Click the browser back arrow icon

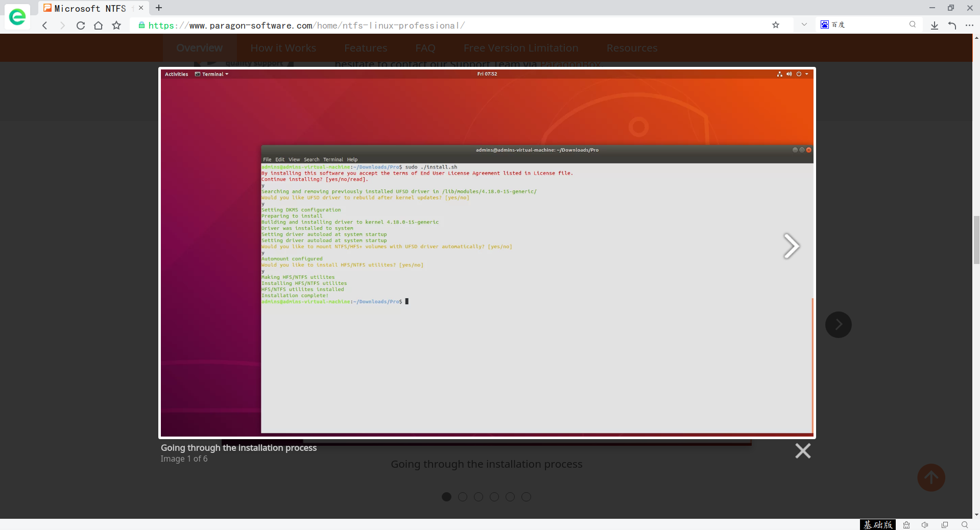point(45,26)
